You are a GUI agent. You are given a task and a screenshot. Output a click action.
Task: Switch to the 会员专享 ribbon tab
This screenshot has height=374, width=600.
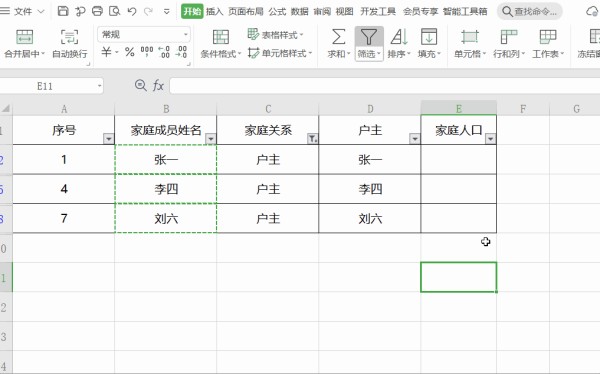point(420,11)
